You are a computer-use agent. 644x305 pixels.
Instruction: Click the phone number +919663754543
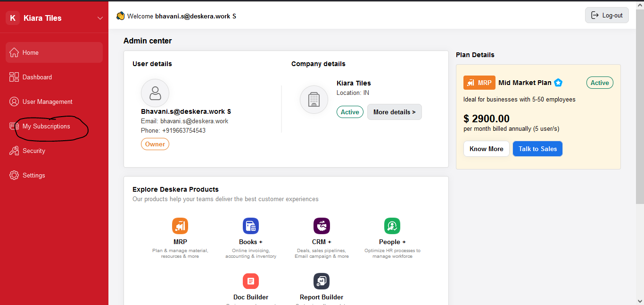click(x=184, y=130)
